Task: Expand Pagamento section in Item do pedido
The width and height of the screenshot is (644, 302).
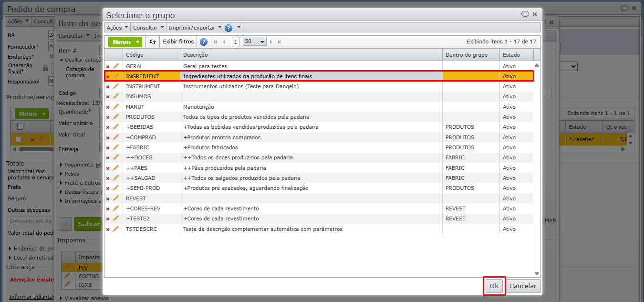Action: pyautogui.click(x=61, y=165)
